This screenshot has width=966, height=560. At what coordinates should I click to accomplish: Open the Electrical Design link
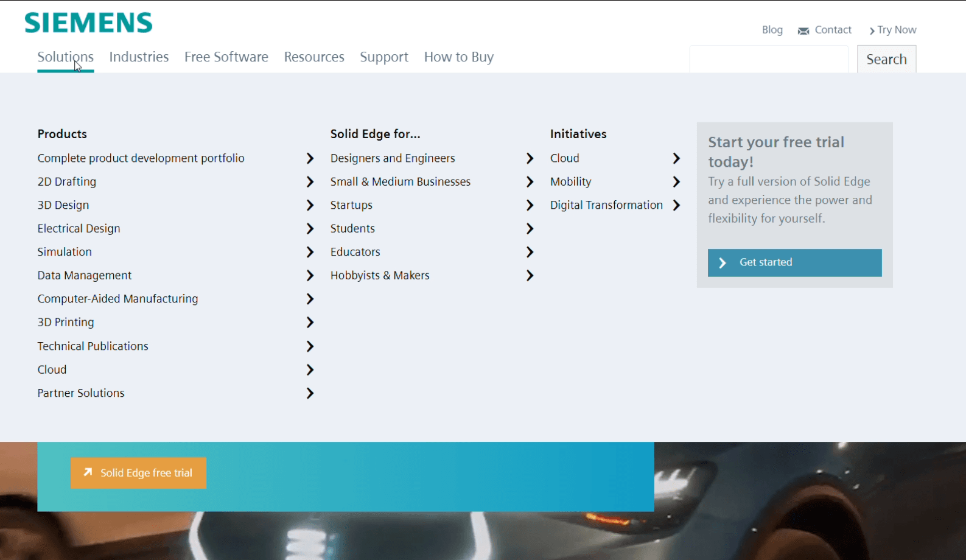[79, 228]
